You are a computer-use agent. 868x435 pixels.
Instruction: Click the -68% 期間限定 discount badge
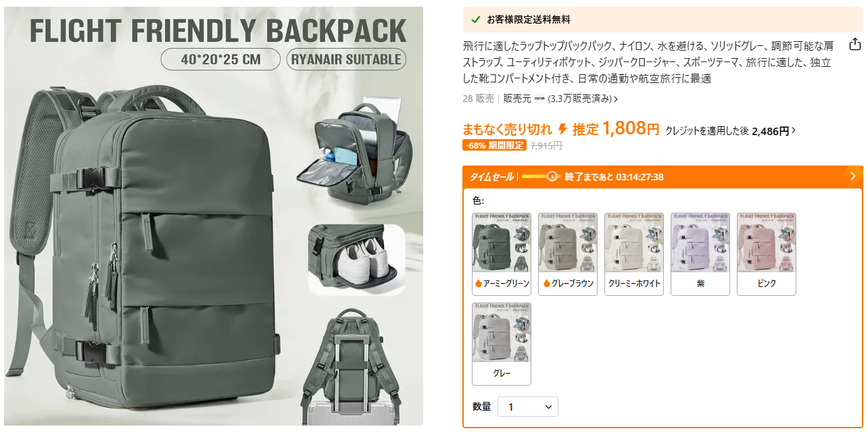(x=494, y=145)
